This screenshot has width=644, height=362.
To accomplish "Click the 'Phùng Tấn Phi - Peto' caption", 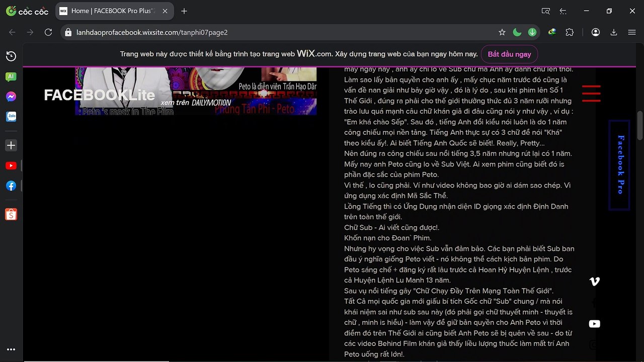I will click(x=255, y=109).
